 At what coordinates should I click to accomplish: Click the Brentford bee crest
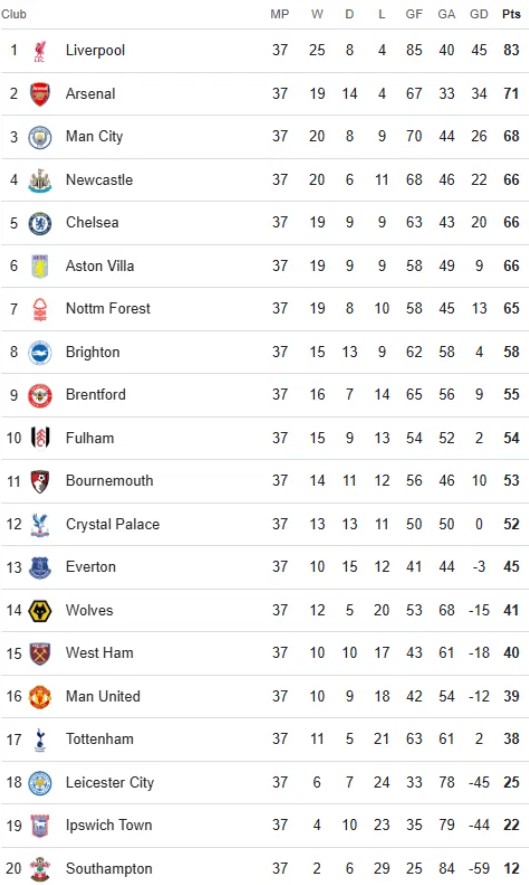(x=40, y=396)
